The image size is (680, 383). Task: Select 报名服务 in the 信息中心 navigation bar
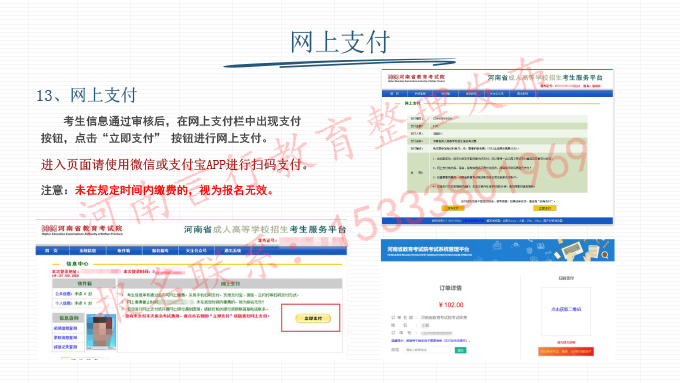160,251
